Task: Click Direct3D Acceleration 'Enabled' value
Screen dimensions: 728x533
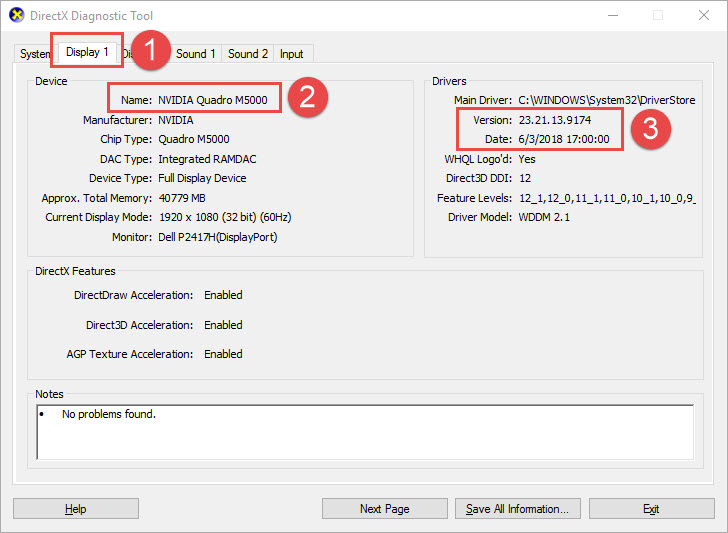Action: 223,325
